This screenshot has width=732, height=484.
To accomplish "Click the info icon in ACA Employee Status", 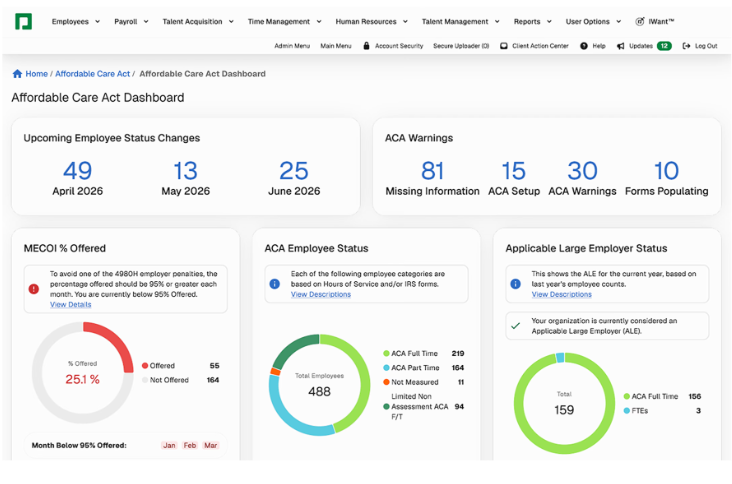I will point(274,284).
